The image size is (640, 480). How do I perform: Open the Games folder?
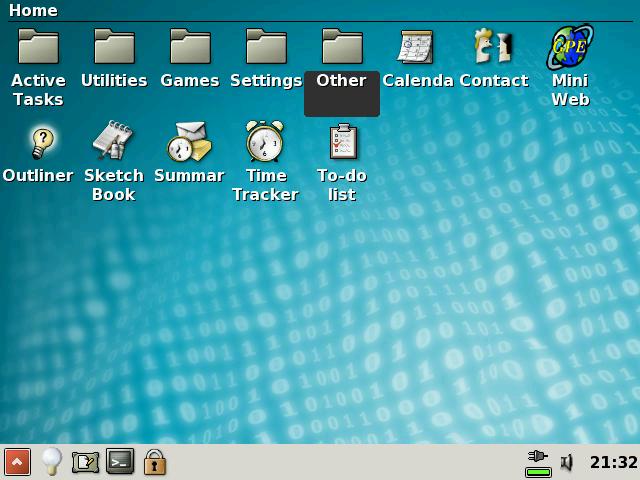click(x=190, y=47)
